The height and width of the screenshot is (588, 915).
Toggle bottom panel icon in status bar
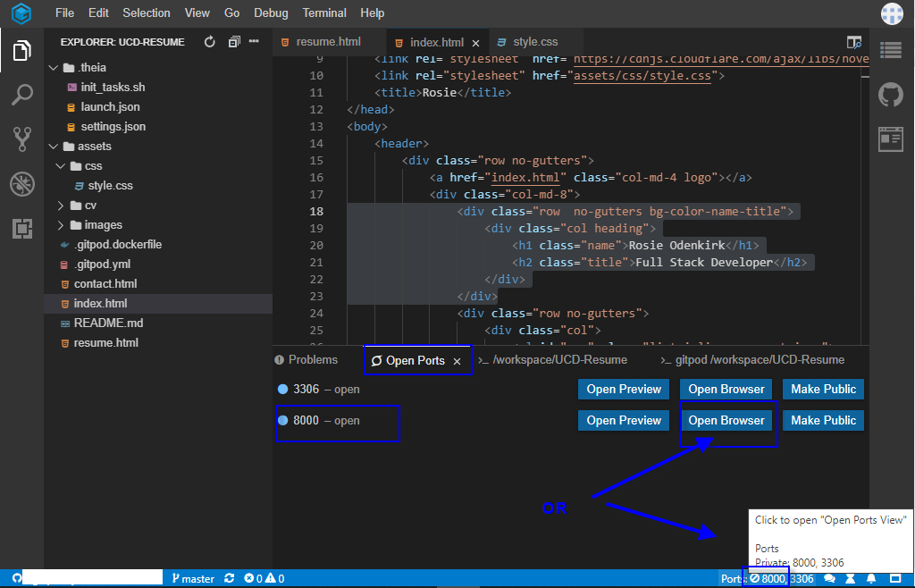click(x=895, y=579)
